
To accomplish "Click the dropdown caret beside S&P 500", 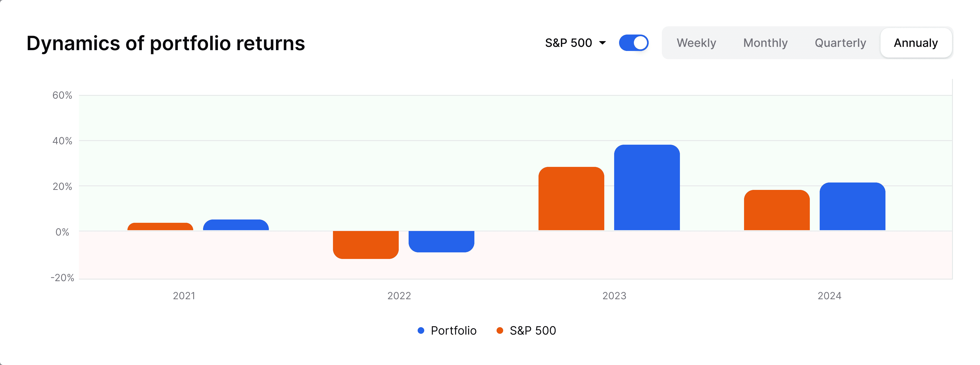I will pyautogui.click(x=602, y=43).
